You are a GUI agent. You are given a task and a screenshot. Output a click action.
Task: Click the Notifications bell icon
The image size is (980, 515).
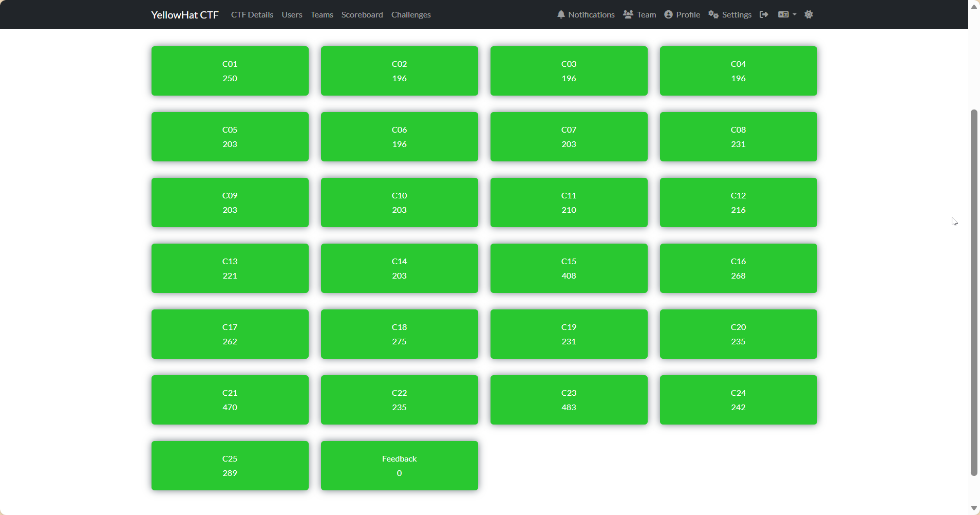click(561, 14)
